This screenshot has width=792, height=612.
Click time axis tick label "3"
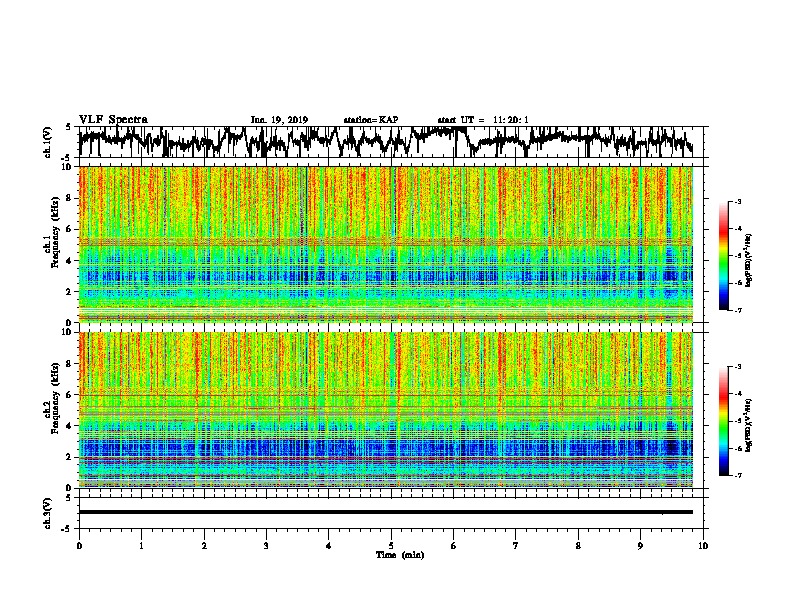266,546
